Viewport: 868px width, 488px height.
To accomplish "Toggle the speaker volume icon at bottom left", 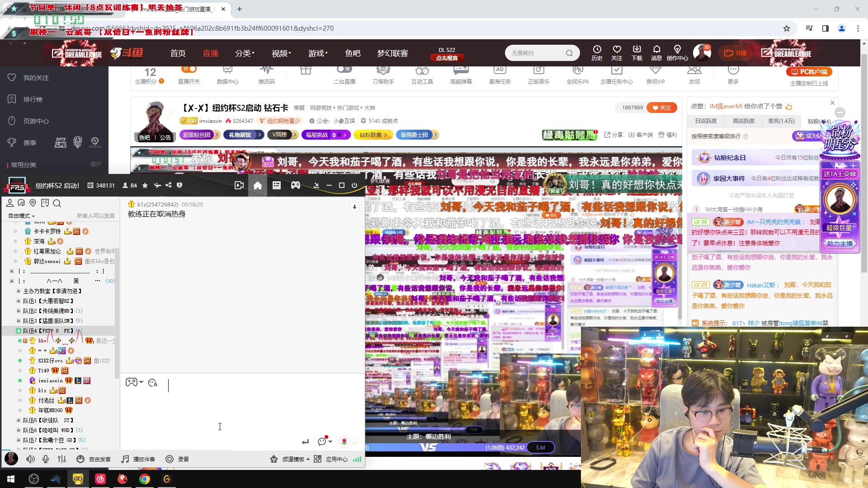I will [x=30, y=459].
